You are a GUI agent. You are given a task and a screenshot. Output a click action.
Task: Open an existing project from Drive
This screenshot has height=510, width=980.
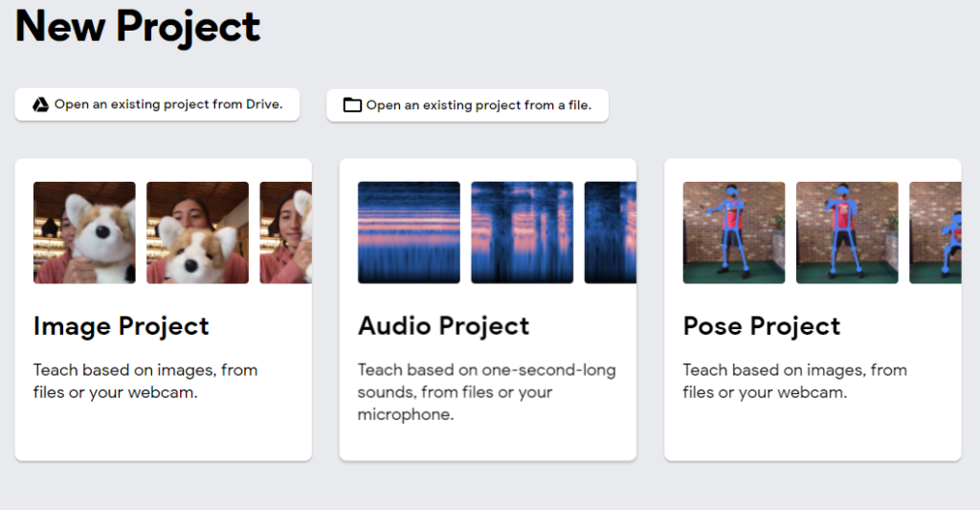pyautogui.click(x=157, y=104)
